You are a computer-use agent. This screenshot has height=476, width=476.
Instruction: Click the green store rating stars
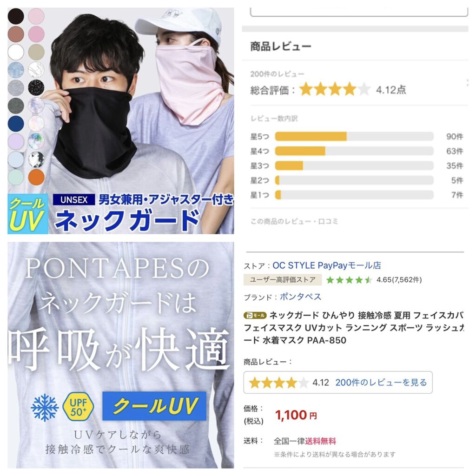pos(349,280)
